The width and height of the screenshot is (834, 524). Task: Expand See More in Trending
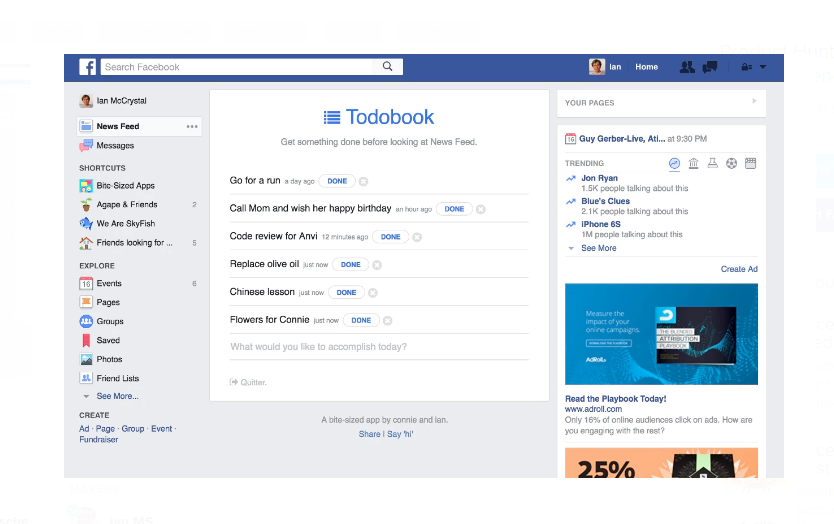click(x=599, y=248)
